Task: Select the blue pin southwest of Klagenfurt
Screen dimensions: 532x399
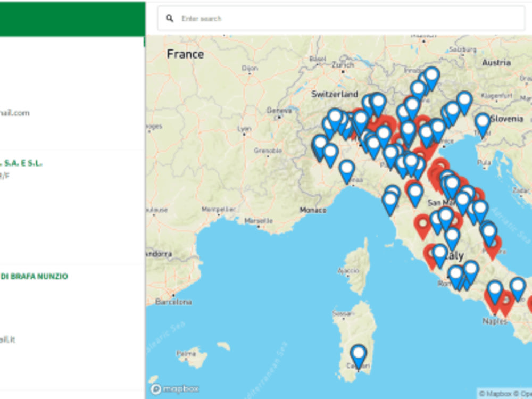Action: [x=464, y=103]
